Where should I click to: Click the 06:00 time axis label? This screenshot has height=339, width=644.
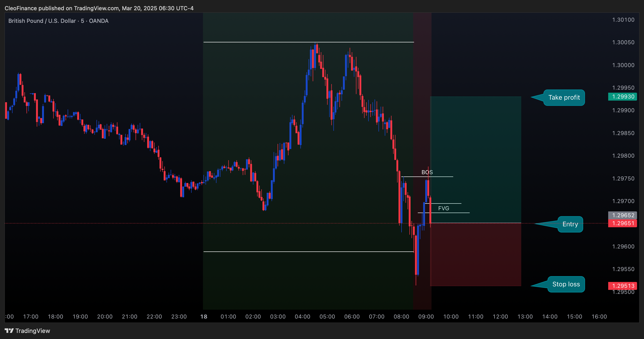tap(352, 316)
